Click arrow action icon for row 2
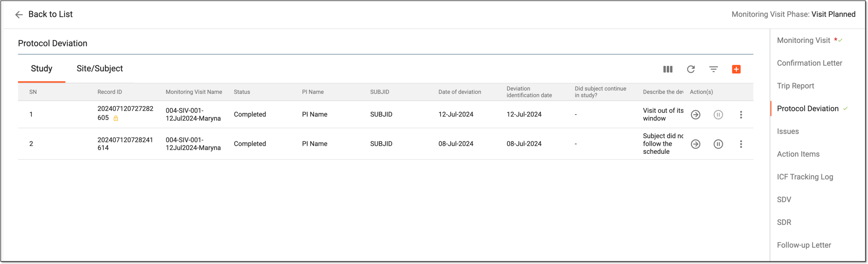Screen dimensions: 868x264 pyautogui.click(x=695, y=144)
